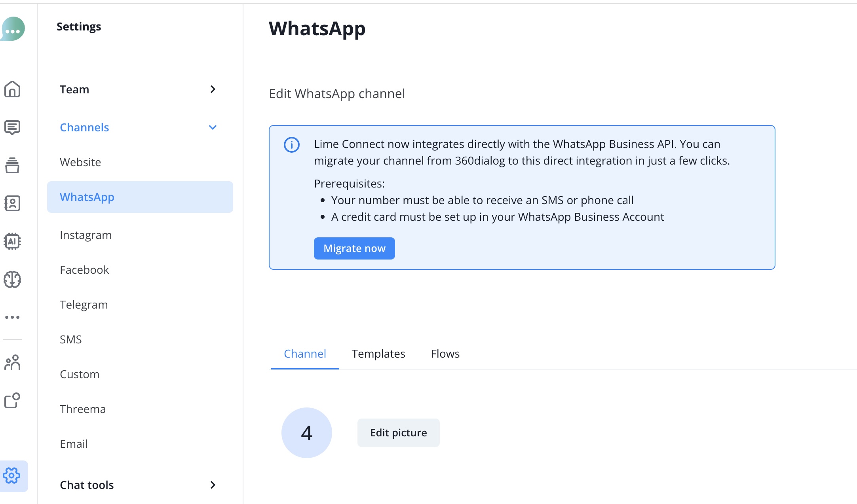This screenshot has width=857, height=504.
Task: Click the brain knowledge icon
Action: tap(12, 279)
